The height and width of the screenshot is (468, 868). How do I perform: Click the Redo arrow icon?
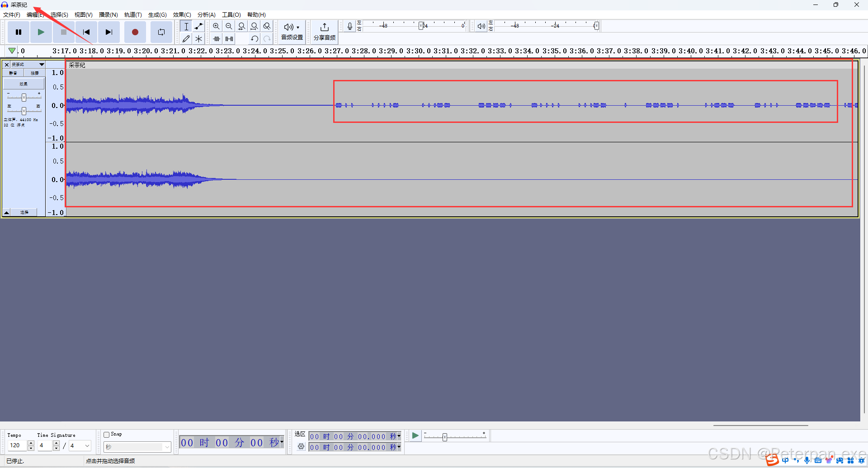(x=267, y=39)
